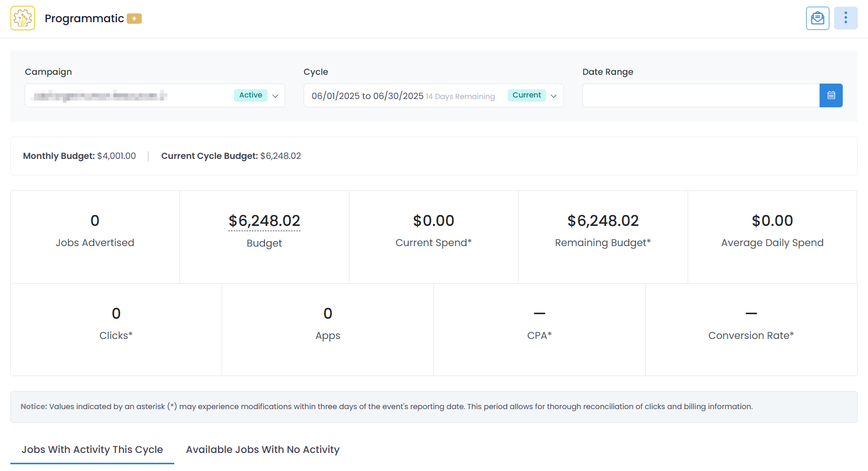Click the blue calendar date picker icon
Image resolution: width=868 pixels, height=471 pixels.
831,95
